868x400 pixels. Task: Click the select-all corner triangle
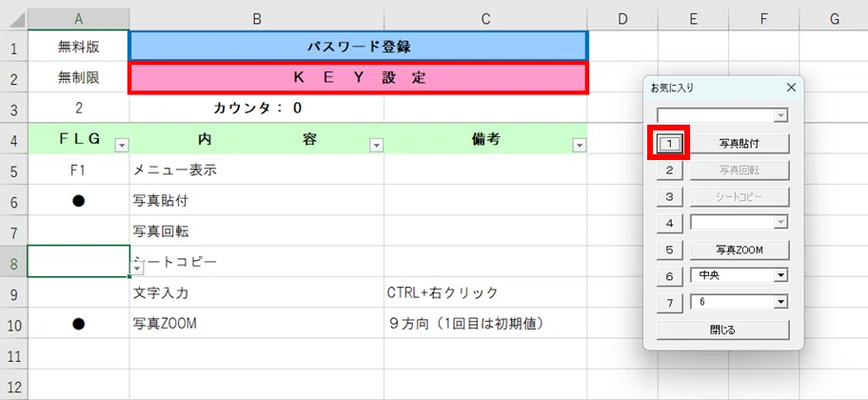17,21
